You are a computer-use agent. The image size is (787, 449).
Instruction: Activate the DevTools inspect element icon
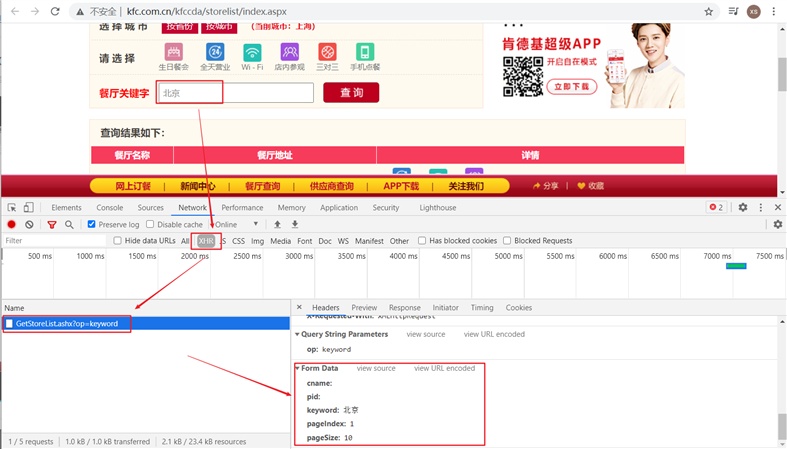click(x=12, y=207)
